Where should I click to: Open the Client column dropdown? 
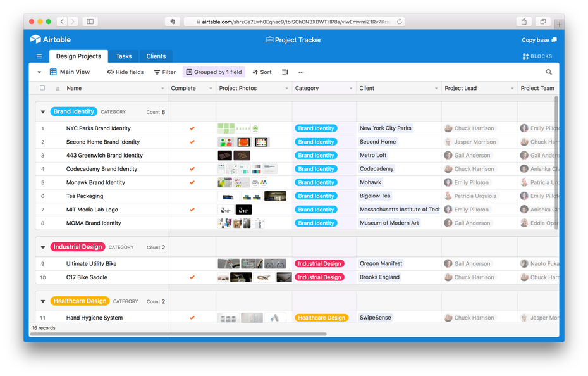pos(436,89)
